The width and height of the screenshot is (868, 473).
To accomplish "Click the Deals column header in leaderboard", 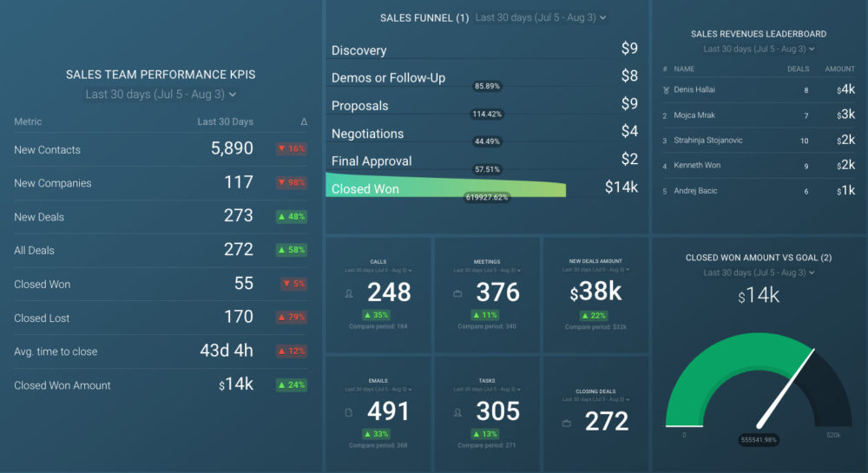I will (x=798, y=69).
